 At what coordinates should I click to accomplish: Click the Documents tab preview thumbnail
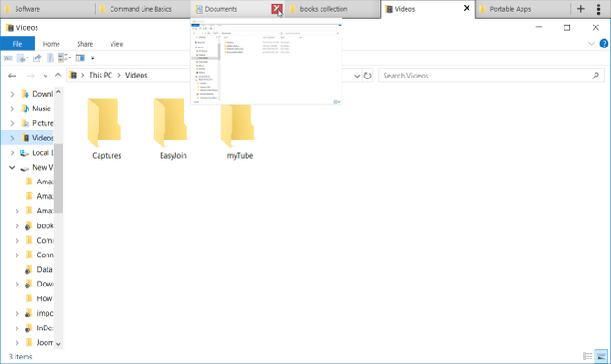pyautogui.click(x=266, y=62)
